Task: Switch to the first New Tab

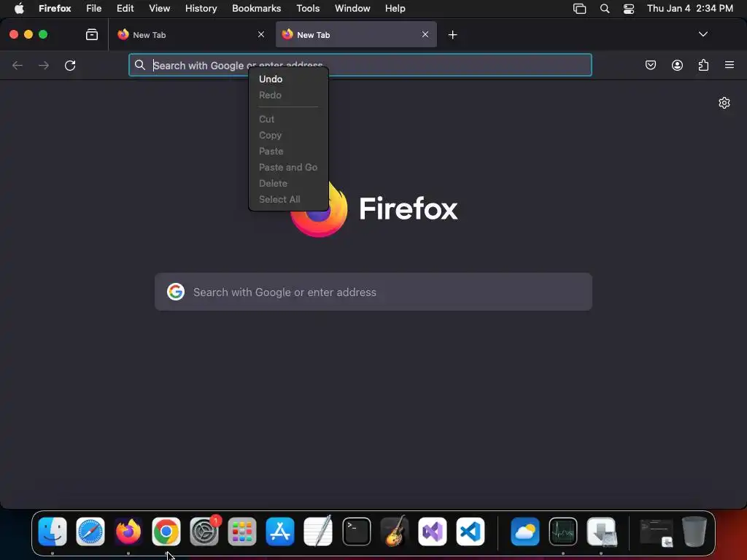Action: click(190, 35)
